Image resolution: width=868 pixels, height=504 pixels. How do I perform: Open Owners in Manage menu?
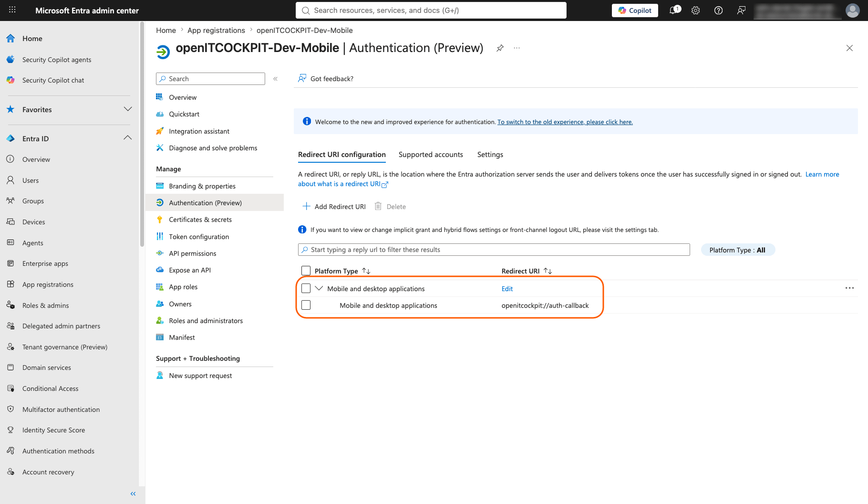coord(180,304)
